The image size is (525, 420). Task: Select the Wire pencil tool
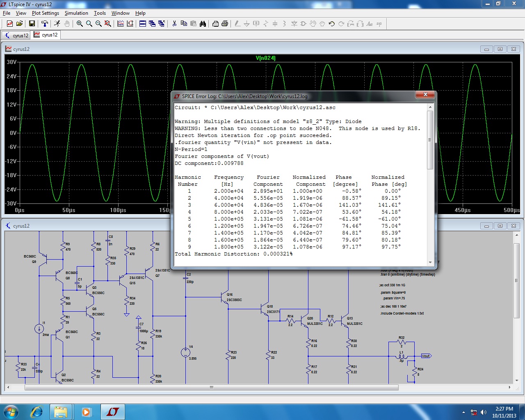click(237, 24)
